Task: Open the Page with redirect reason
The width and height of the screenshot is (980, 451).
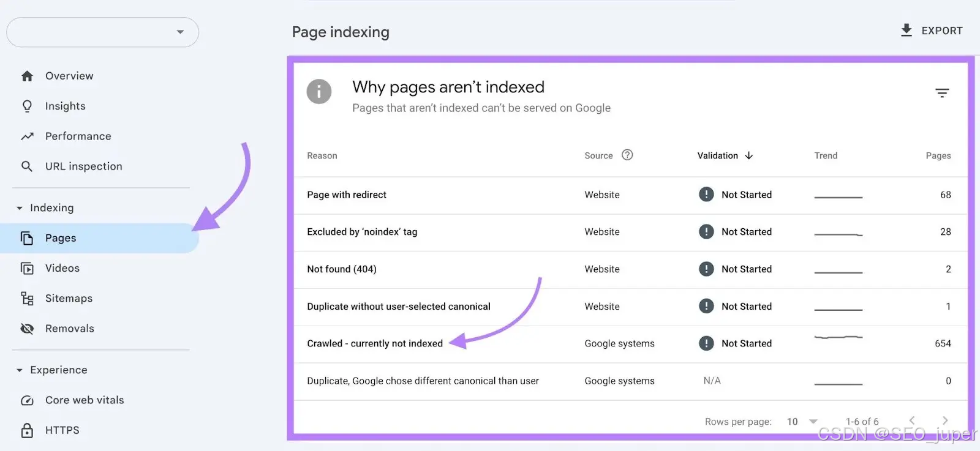Action: pyautogui.click(x=347, y=195)
